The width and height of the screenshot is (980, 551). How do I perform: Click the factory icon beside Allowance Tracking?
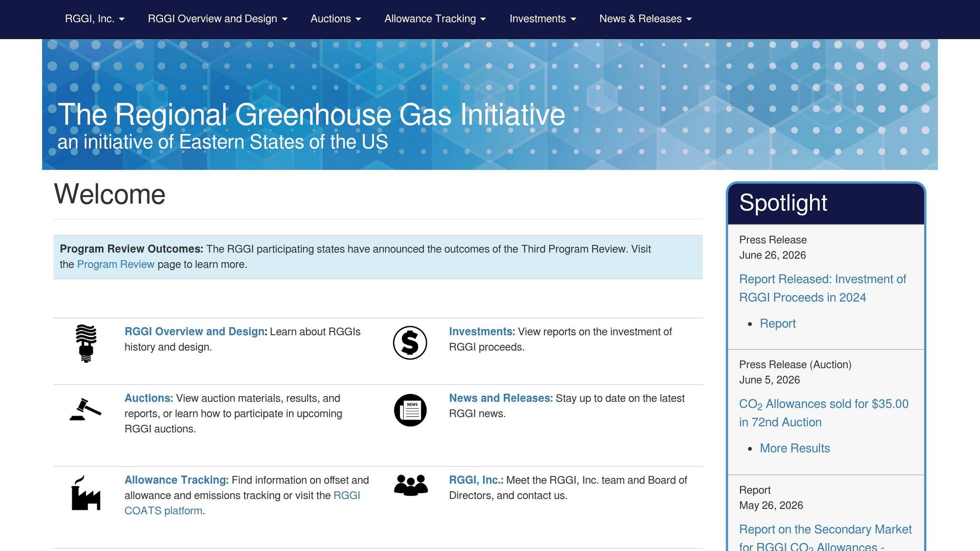click(x=86, y=493)
